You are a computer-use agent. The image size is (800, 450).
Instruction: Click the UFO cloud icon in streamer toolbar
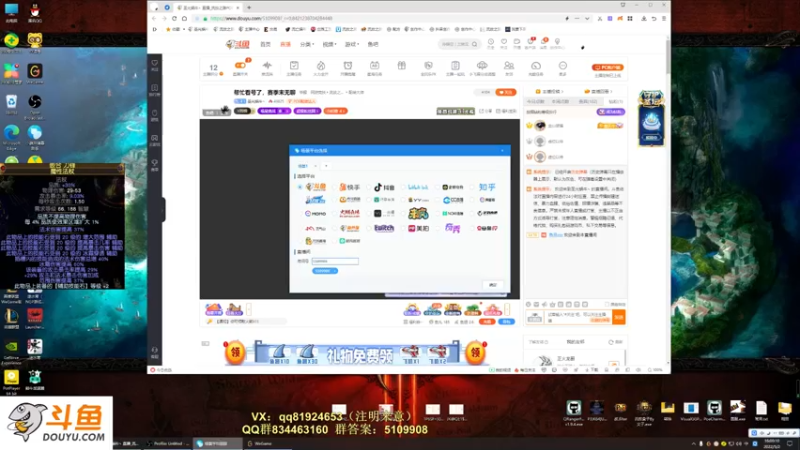482,65
